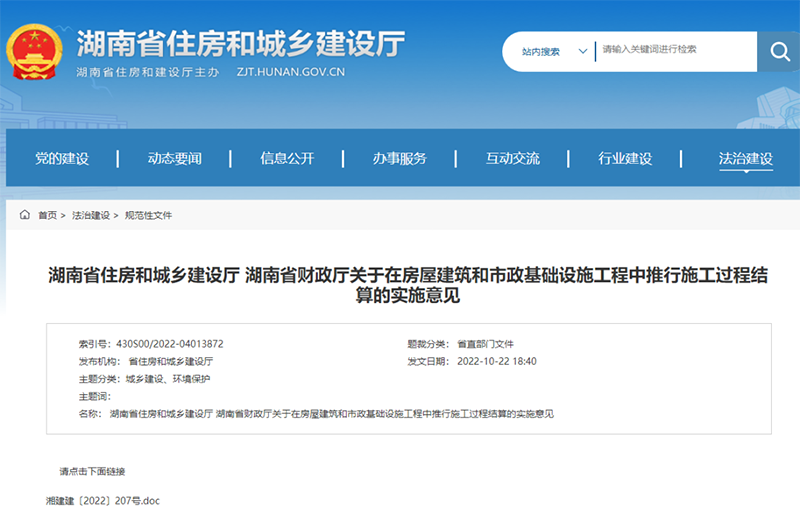Click the home icon in the breadcrumb
This screenshot has width=800, height=521.
25,215
